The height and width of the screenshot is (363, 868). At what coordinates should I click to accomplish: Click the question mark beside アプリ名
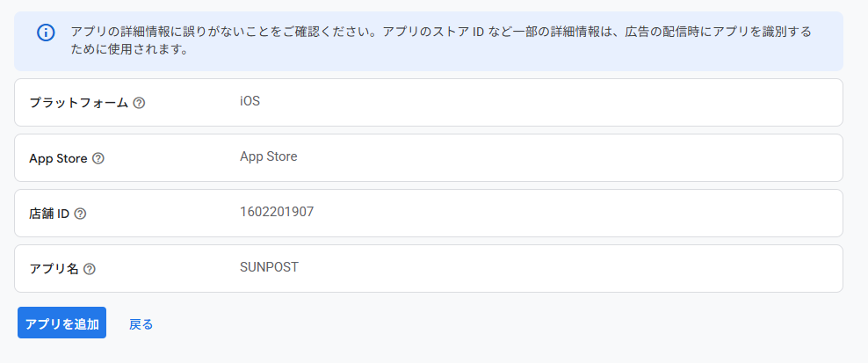[x=89, y=269]
